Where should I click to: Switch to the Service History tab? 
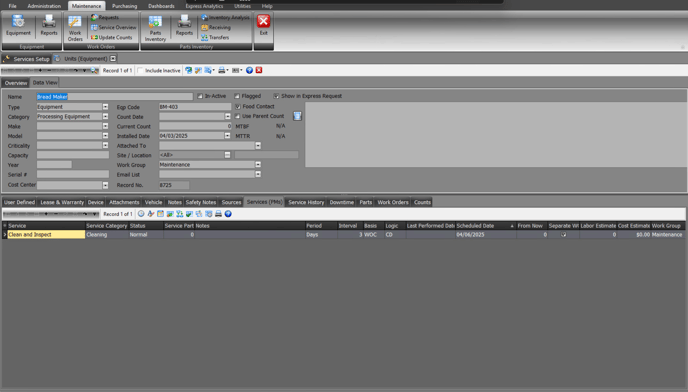tap(306, 202)
